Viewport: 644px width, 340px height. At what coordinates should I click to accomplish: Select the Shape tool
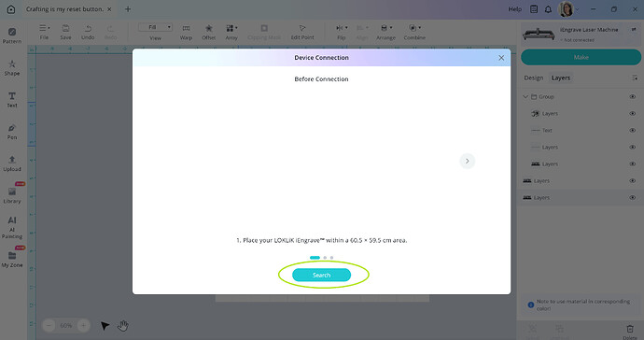[12, 68]
